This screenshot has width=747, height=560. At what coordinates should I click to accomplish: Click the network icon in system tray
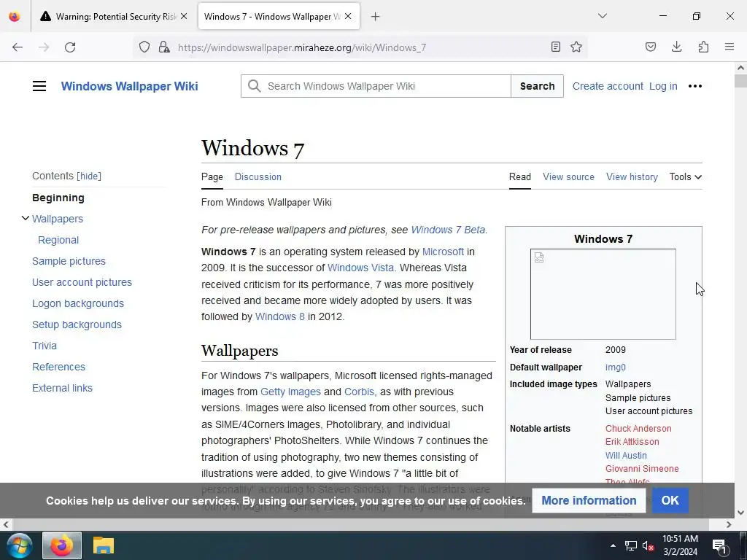tap(631, 545)
